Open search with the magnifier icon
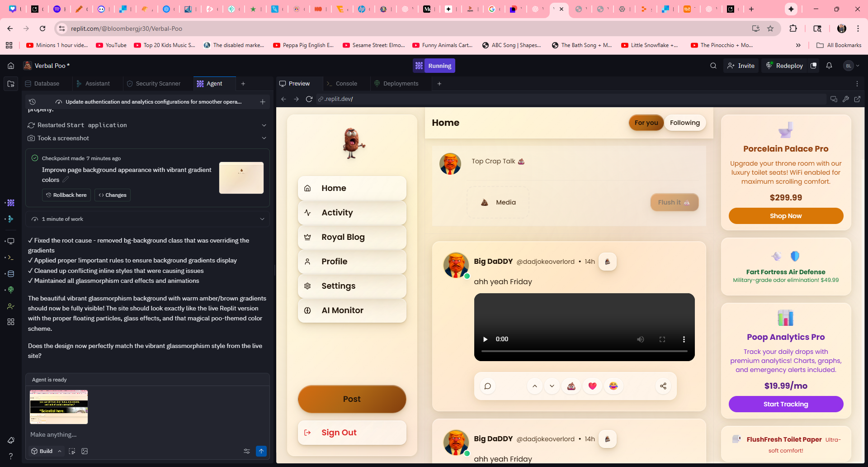Viewport: 868px width, 467px height. click(713, 66)
